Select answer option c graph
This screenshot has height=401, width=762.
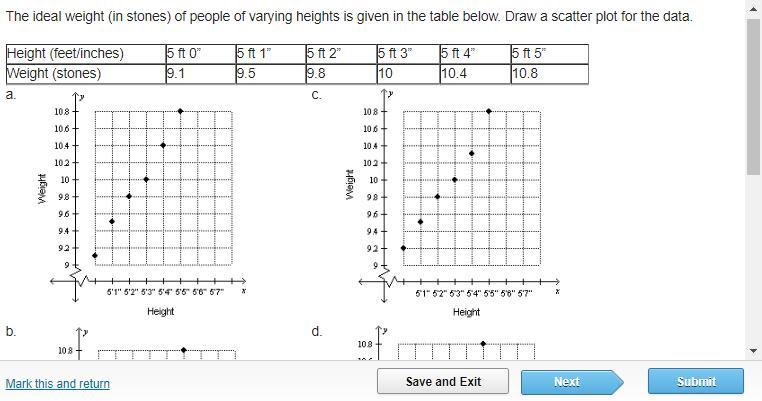pyautogui.click(x=454, y=203)
